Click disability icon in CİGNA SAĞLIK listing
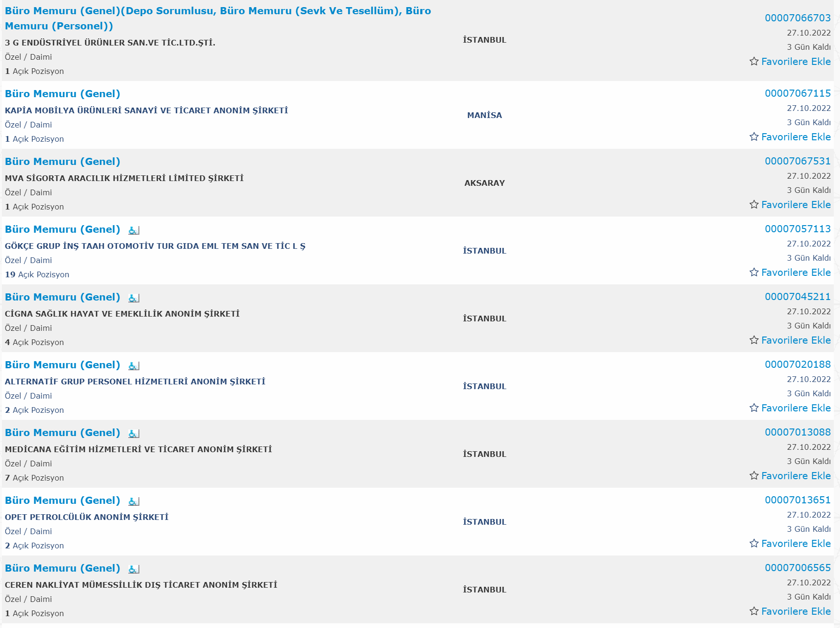The width and height of the screenshot is (840, 628). click(x=134, y=298)
